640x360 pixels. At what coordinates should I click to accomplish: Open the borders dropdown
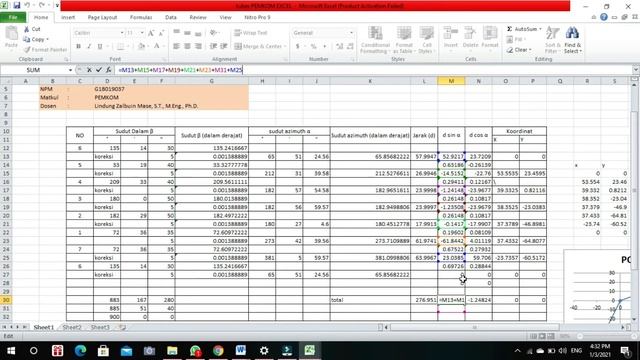point(127,46)
